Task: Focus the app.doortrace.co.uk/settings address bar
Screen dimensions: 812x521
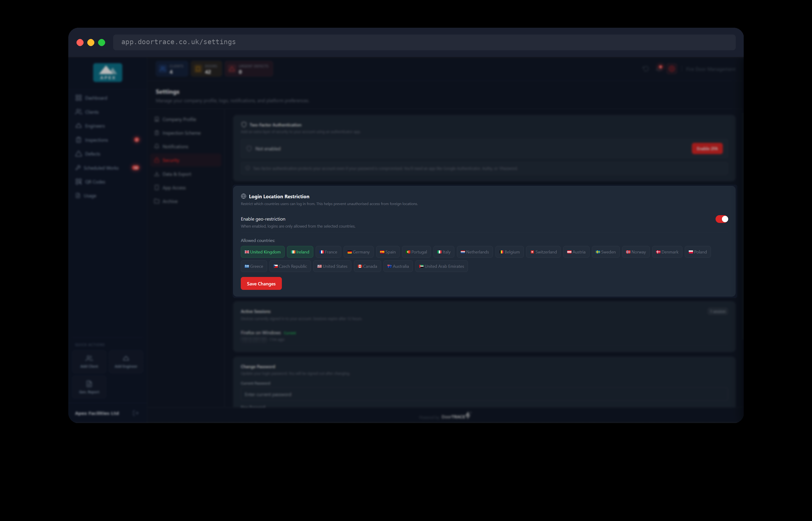Action: (424, 42)
